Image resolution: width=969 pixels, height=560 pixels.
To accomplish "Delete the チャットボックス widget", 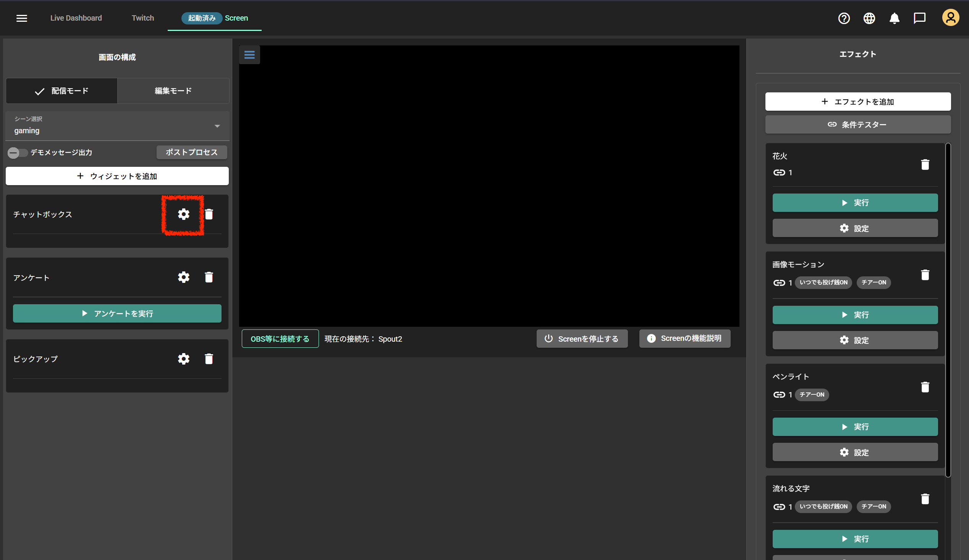I will pos(209,214).
